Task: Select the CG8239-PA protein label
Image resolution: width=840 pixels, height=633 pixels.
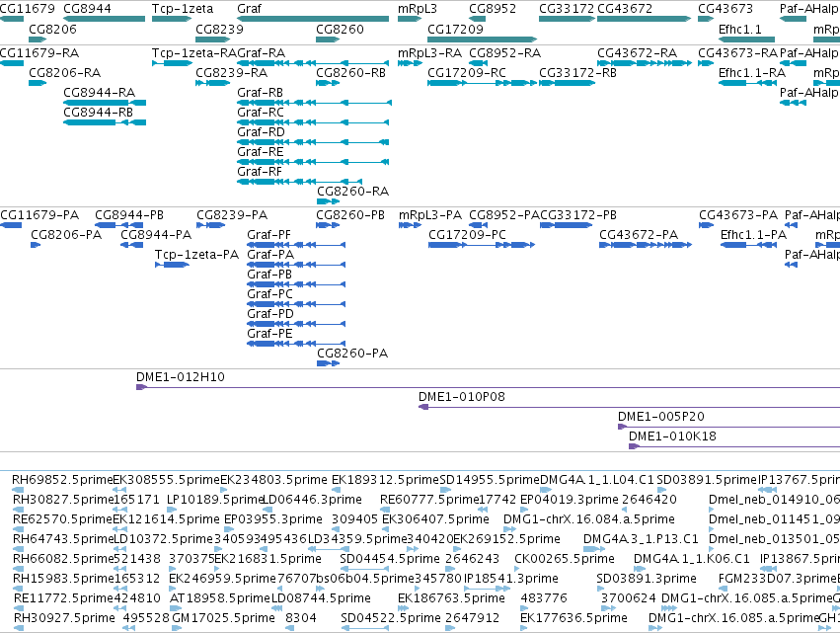Action: (231, 215)
